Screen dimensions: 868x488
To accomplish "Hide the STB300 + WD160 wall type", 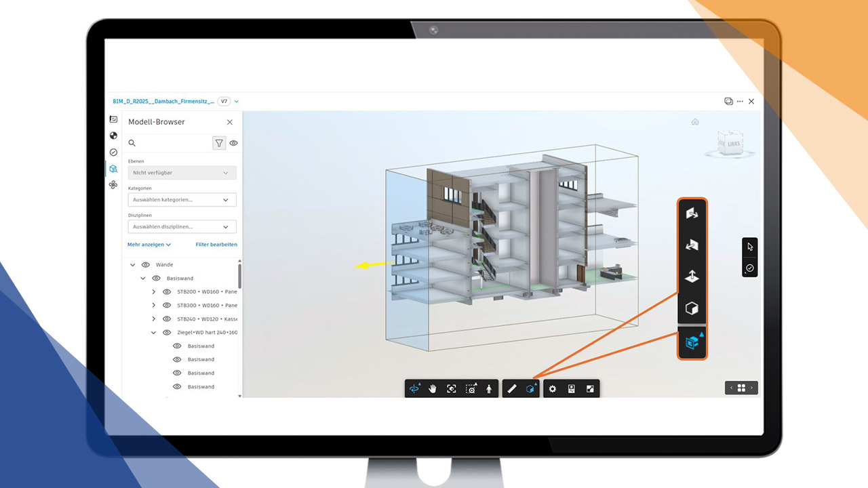I will click(x=167, y=306).
